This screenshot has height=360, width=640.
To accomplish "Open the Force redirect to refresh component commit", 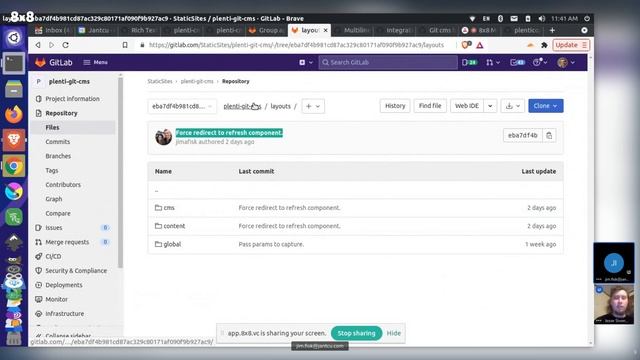I will pos(229,133).
